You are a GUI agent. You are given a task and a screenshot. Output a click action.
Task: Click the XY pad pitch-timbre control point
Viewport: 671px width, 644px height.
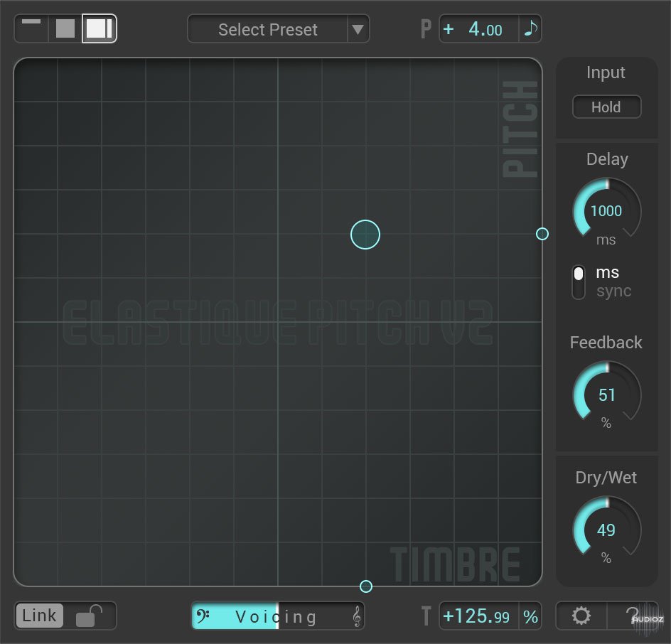[365, 234]
